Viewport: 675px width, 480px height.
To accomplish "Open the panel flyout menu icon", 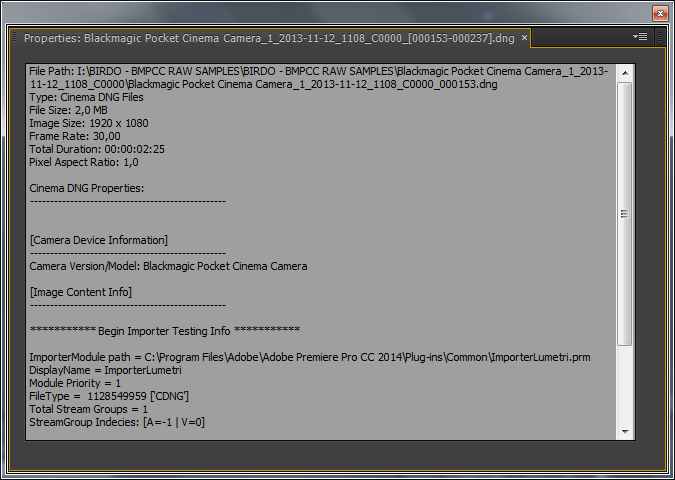I will pyautogui.click(x=640, y=37).
